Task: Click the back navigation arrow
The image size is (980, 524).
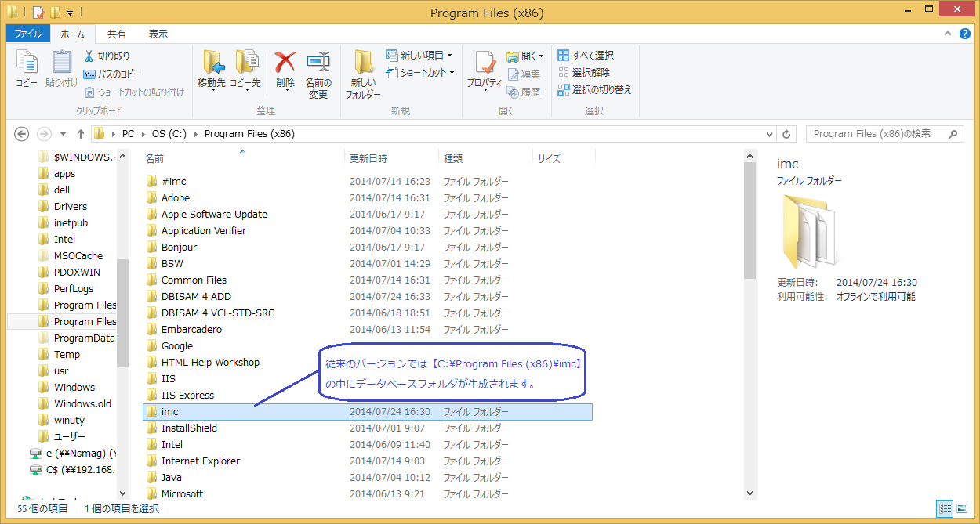Action: [21, 133]
